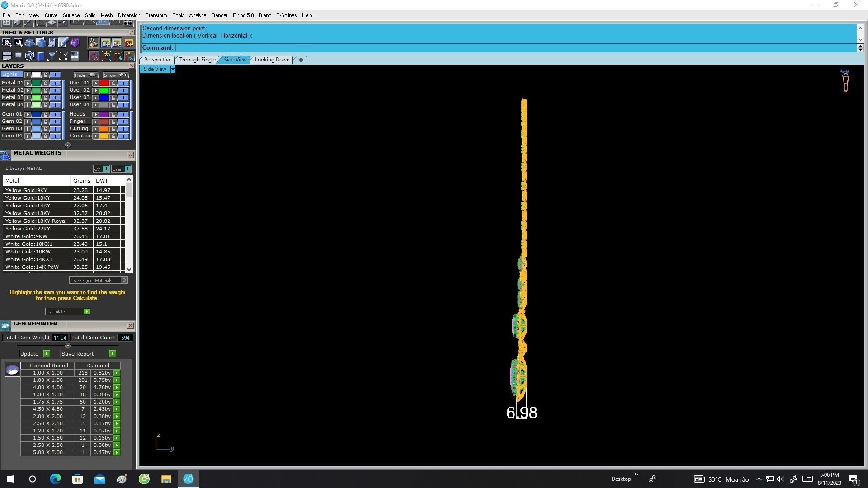868x488 pixels.
Task: Open Microsoft Store from taskbar
Action: pos(77,479)
